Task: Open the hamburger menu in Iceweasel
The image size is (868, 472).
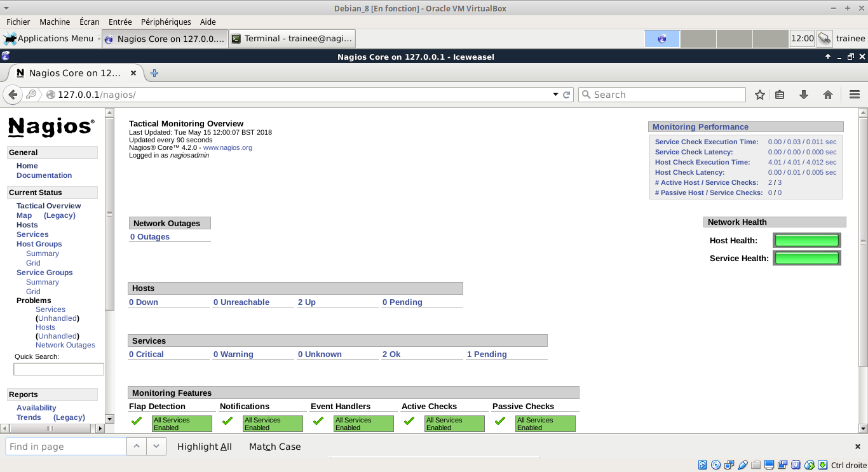Action: (855, 95)
